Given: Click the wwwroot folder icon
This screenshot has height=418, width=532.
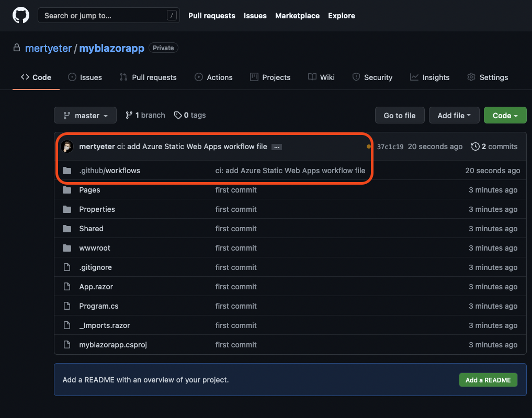Looking at the screenshot, I should coord(67,248).
